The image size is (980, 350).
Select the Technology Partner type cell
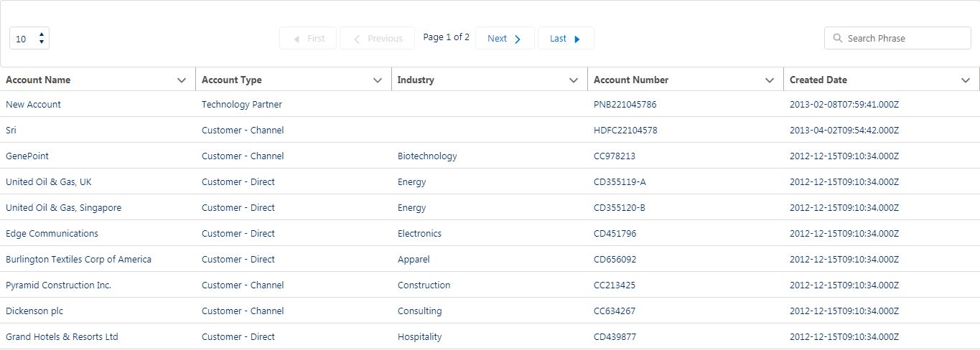pyautogui.click(x=242, y=105)
